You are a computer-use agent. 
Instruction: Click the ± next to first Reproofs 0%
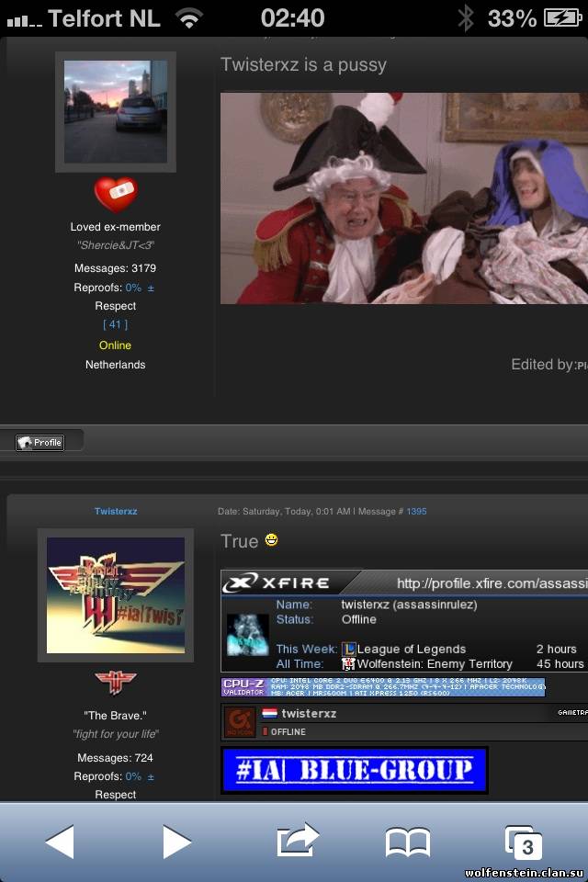[151, 288]
